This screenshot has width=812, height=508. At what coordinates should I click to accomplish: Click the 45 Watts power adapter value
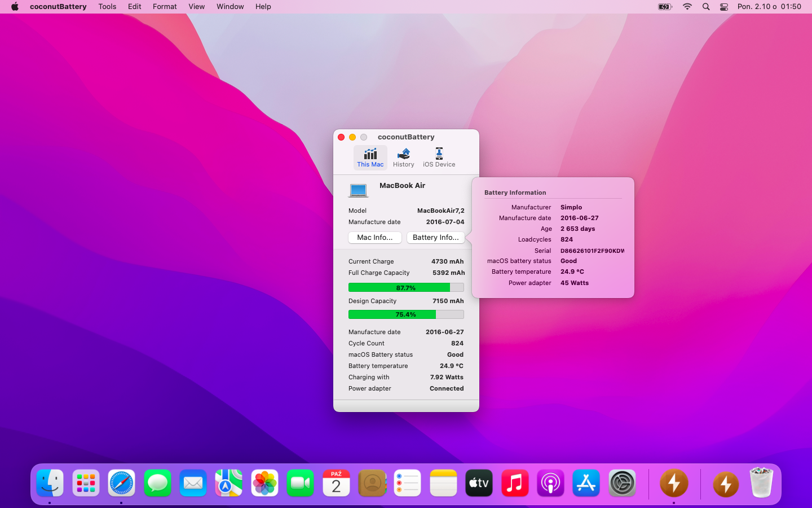pyautogui.click(x=575, y=283)
